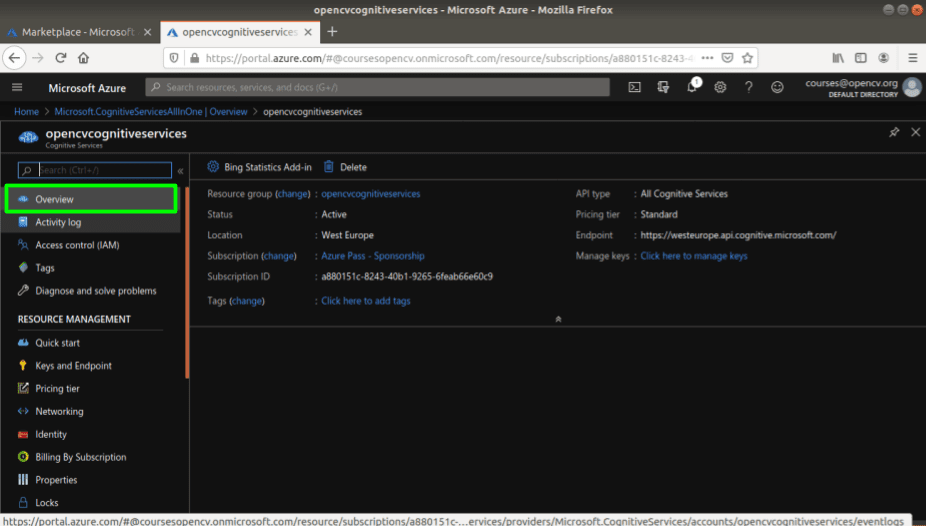Open portal settings gear icon
This screenshot has width=926, height=526.
point(720,87)
